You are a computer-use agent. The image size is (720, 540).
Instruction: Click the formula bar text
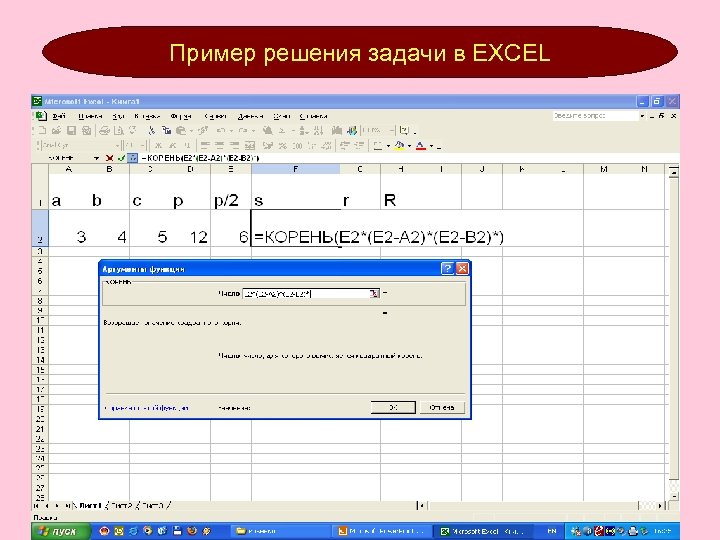click(x=201, y=158)
